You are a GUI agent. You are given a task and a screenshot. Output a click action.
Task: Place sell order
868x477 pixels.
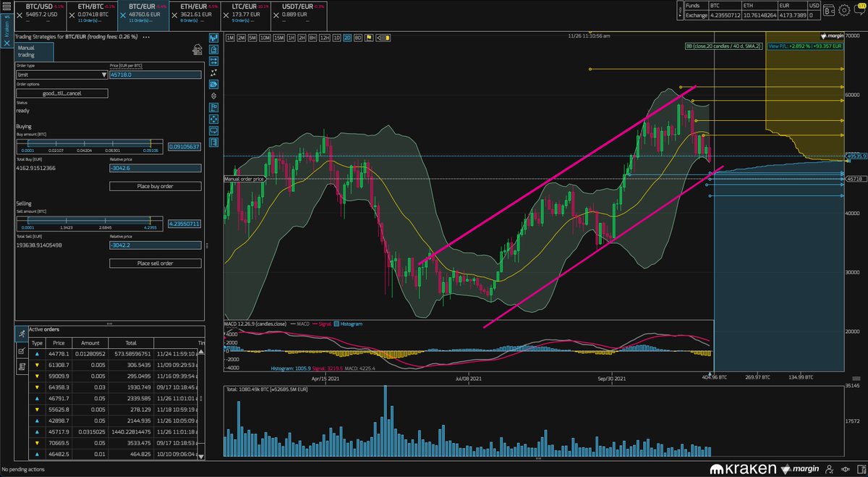pos(155,263)
